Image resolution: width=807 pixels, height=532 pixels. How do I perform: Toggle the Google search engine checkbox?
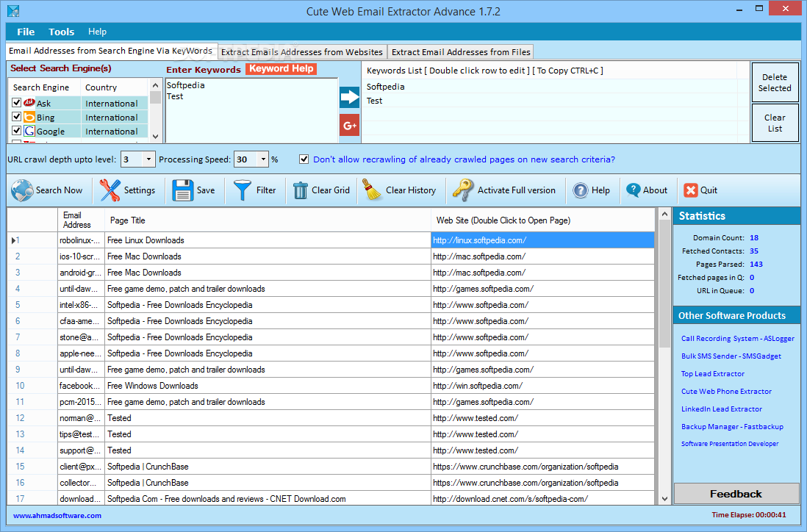click(x=16, y=131)
